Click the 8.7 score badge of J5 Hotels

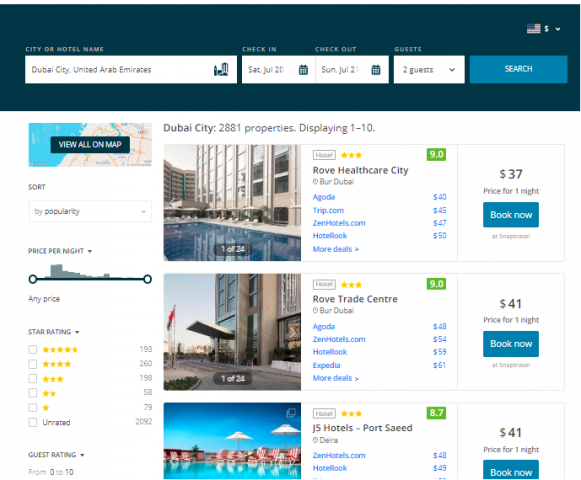(436, 413)
